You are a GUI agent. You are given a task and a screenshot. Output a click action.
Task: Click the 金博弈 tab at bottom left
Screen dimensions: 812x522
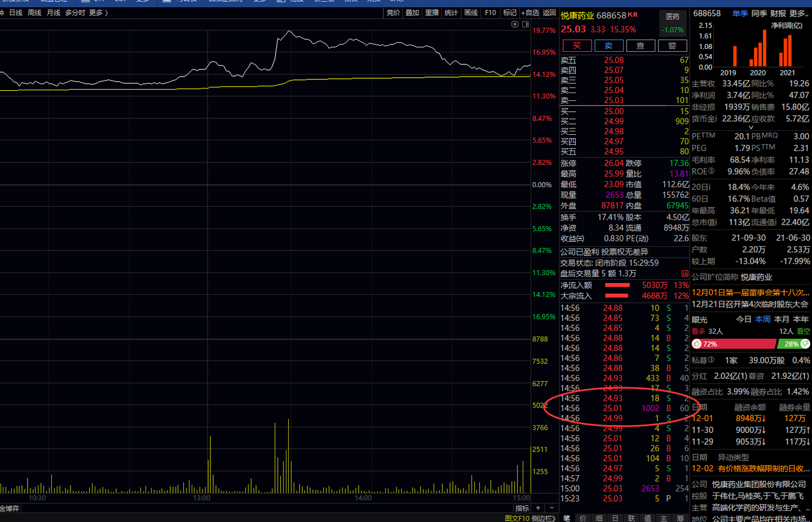coord(10,508)
